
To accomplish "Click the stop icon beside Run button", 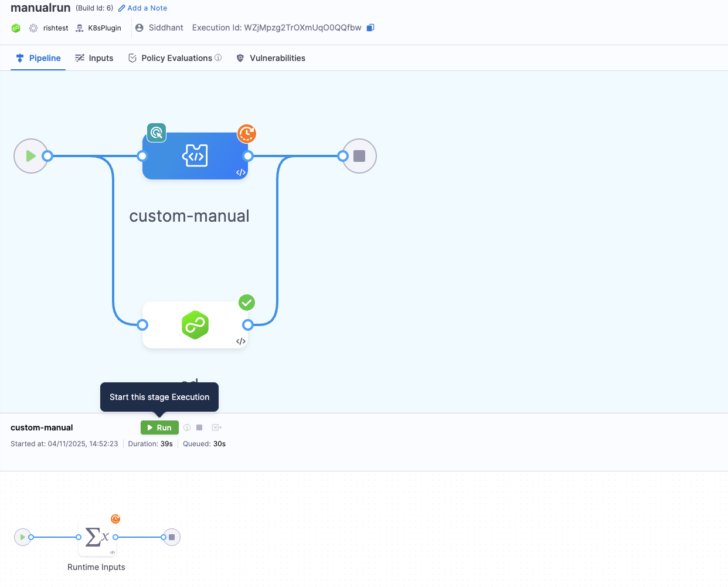I will (x=199, y=427).
